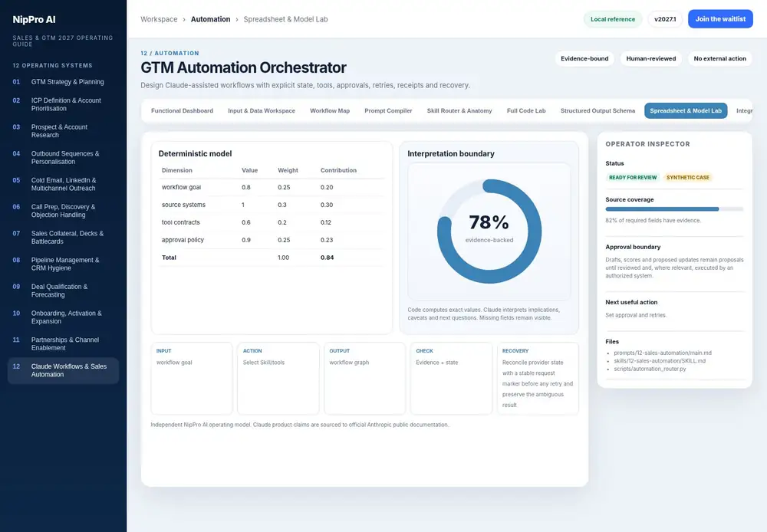Open Call Prep, Discovery & Objection Handling
This screenshot has height=532, width=767.
[63, 211]
